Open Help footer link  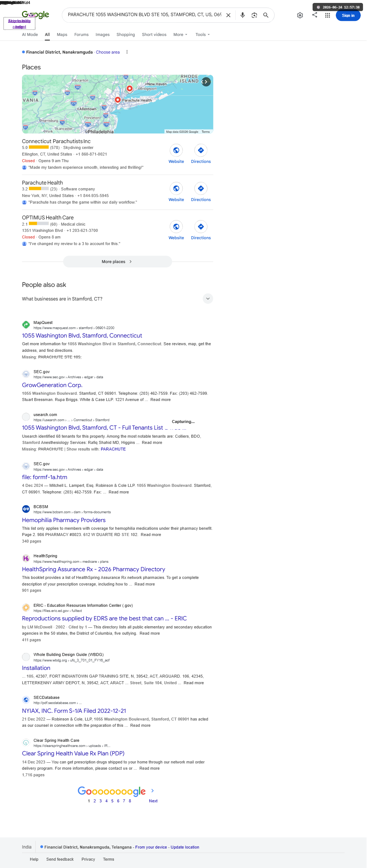coord(34,859)
